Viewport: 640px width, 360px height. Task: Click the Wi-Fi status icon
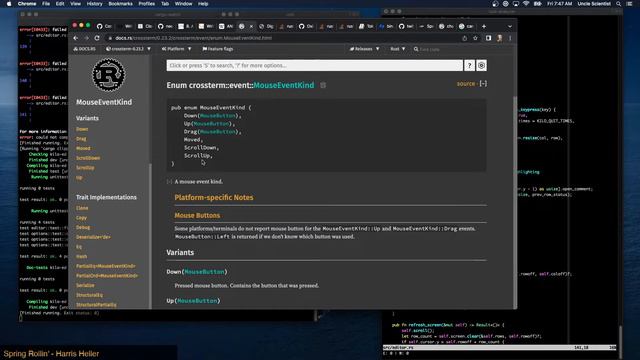(x=526, y=4)
